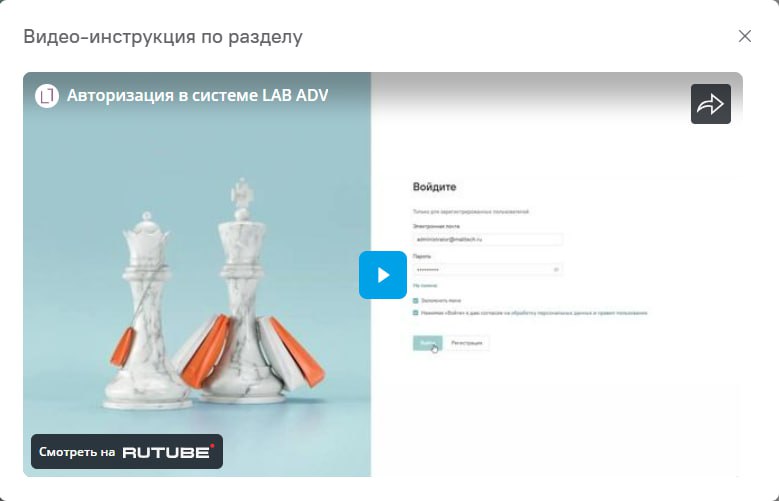Image resolution: width=779 pixels, height=501 pixels.
Task: Click the 'Регистрация' button
Action: (467, 343)
